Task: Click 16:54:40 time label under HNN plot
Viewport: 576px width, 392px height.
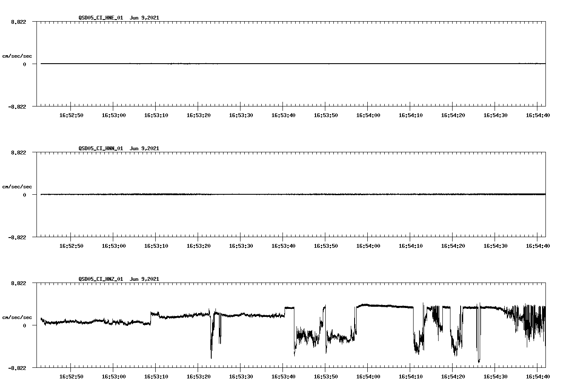Action: [x=538, y=246]
